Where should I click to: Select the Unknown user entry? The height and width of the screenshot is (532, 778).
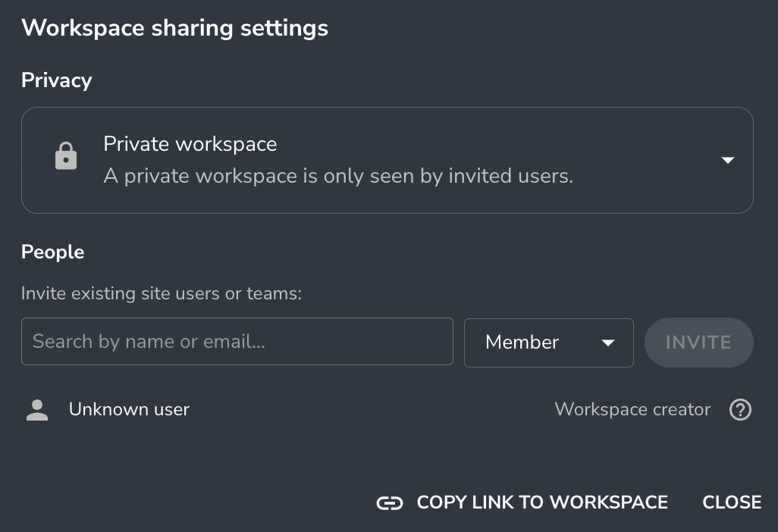(x=129, y=408)
